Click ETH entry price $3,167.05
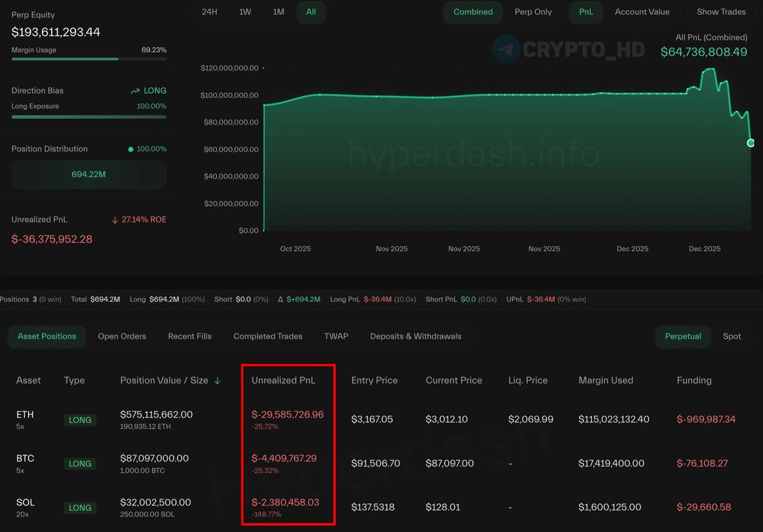763x532 pixels. pos(372,419)
